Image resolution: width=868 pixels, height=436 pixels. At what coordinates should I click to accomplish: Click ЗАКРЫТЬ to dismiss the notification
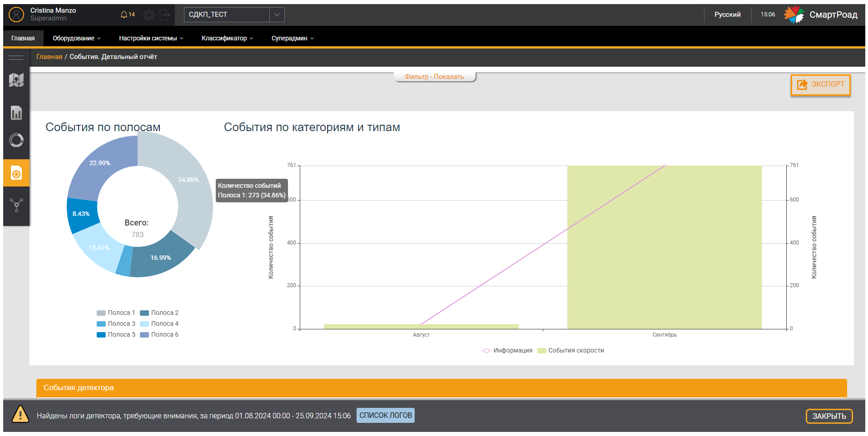(829, 416)
